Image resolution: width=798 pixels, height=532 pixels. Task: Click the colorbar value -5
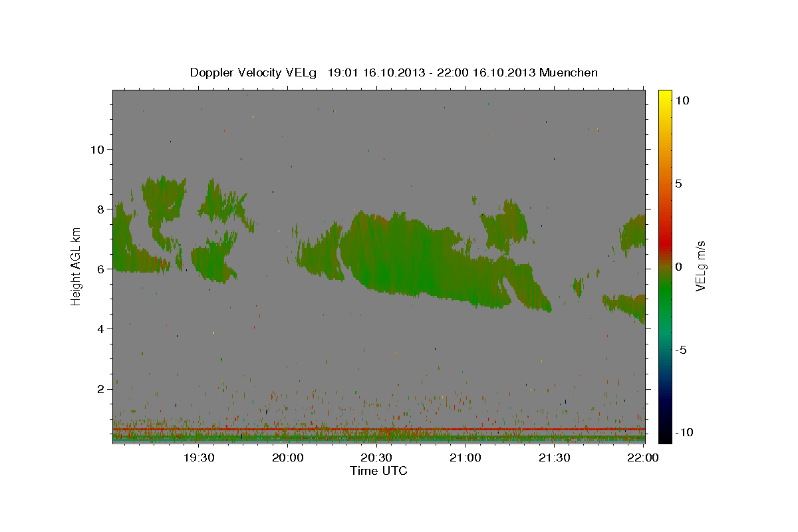(x=680, y=349)
